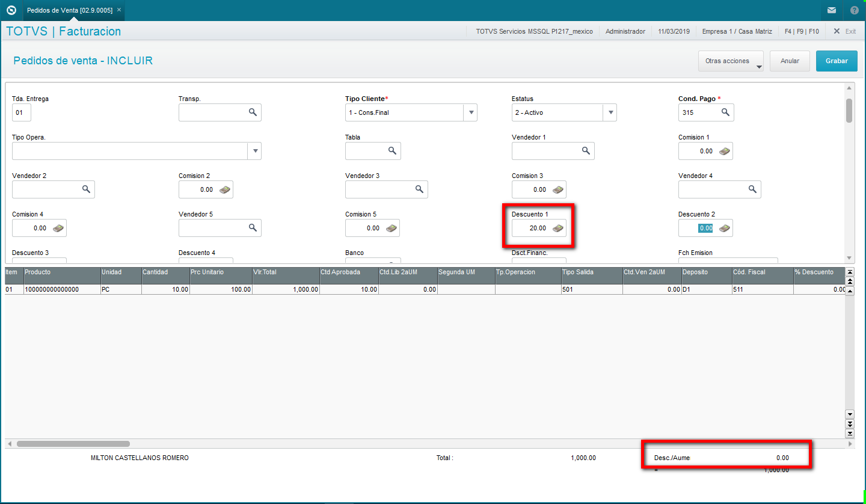Open calculator icon for Descuento 1
866x504 pixels.
point(558,228)
